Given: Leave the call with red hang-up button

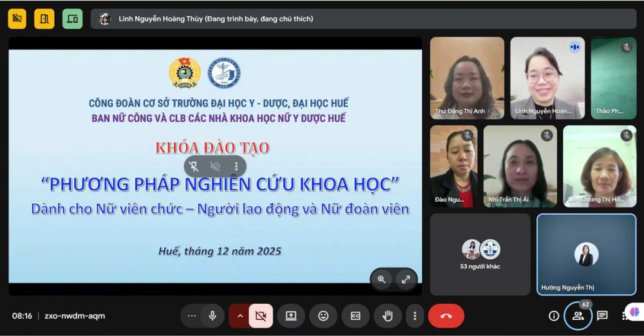Looking at the screenshot, I should click(x=446, y=316).
